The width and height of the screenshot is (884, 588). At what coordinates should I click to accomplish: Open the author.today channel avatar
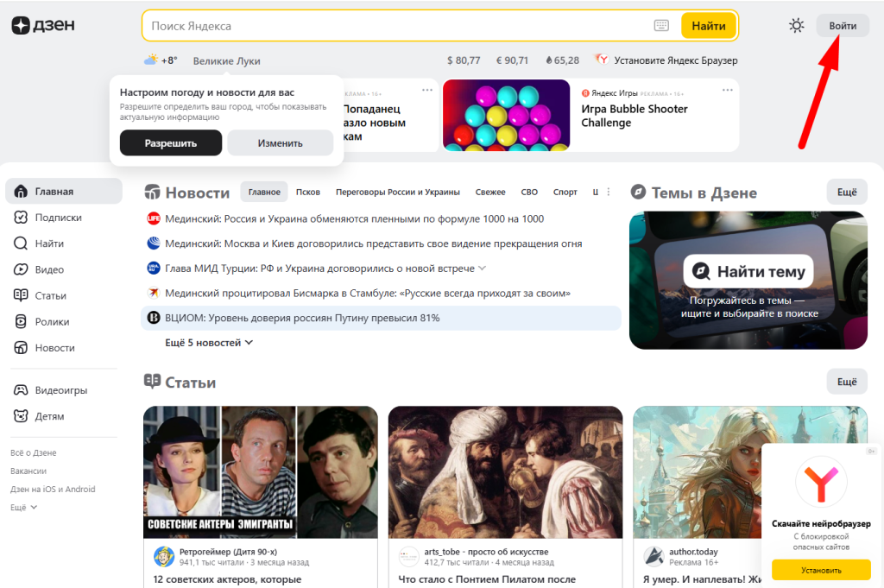coord(654,556)
